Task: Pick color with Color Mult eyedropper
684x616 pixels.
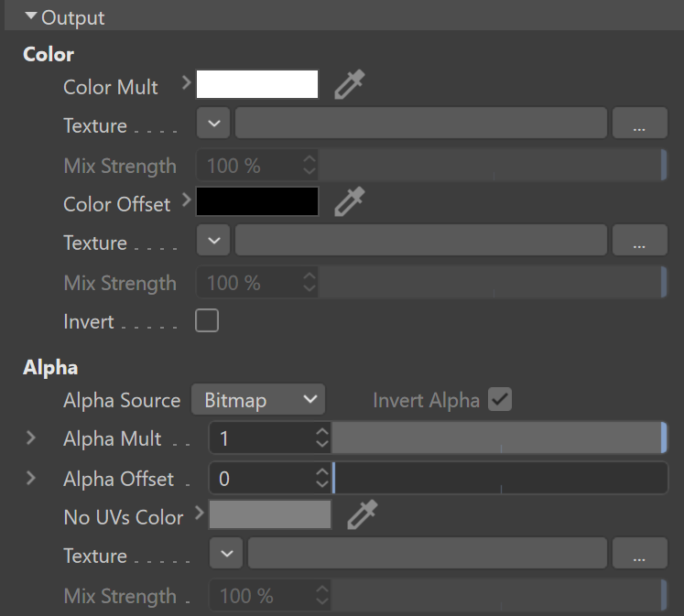Action: pos(350,84)
